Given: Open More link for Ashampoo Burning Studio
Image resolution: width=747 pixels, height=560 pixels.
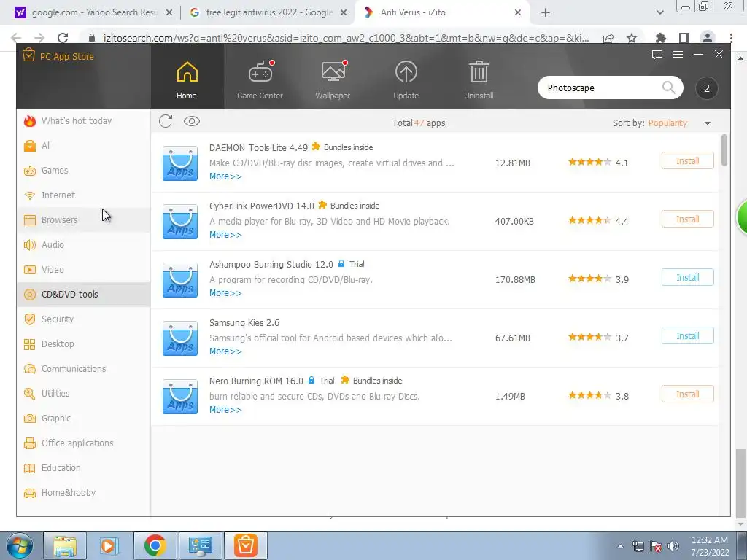Looking at the screenshot, I should coord(225,293).
